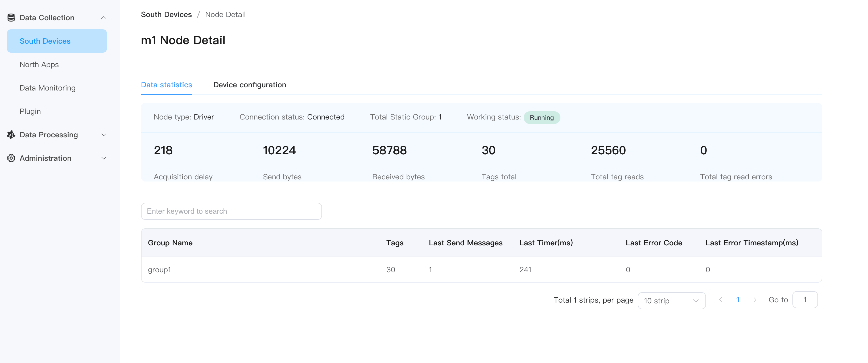Screen dimensions: 868x363
Task: Open the 10 strip per-page dropdown
Action: [x=671, y=300]
